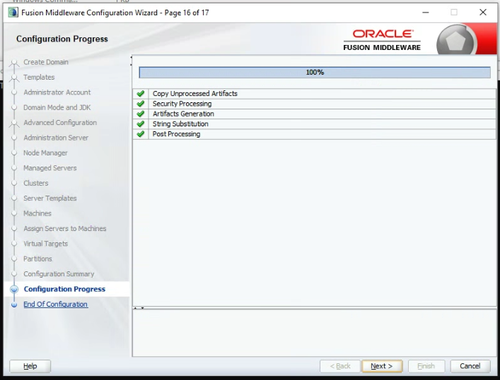
Task: Click the Create Domain step marker icon
Action: coord(14,63)
